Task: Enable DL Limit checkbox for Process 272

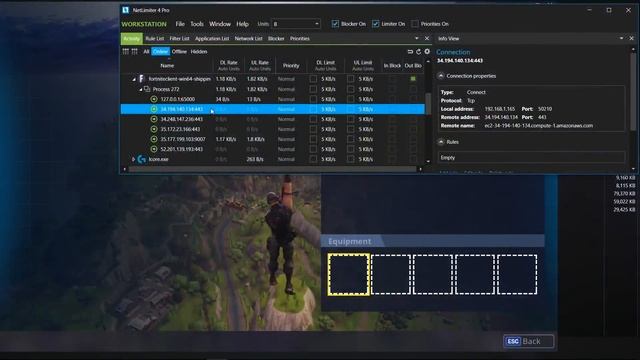Action: tap(313, 89)
